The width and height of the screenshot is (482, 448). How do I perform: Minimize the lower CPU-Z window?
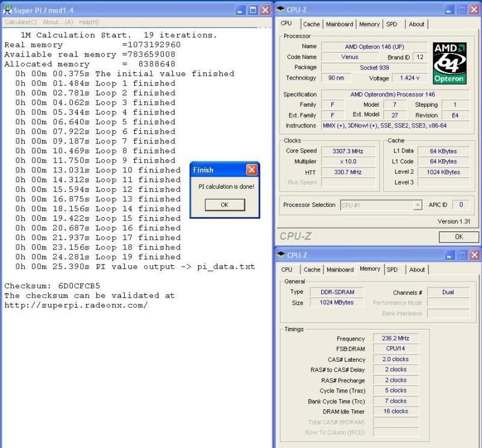[x=449, y=255]
